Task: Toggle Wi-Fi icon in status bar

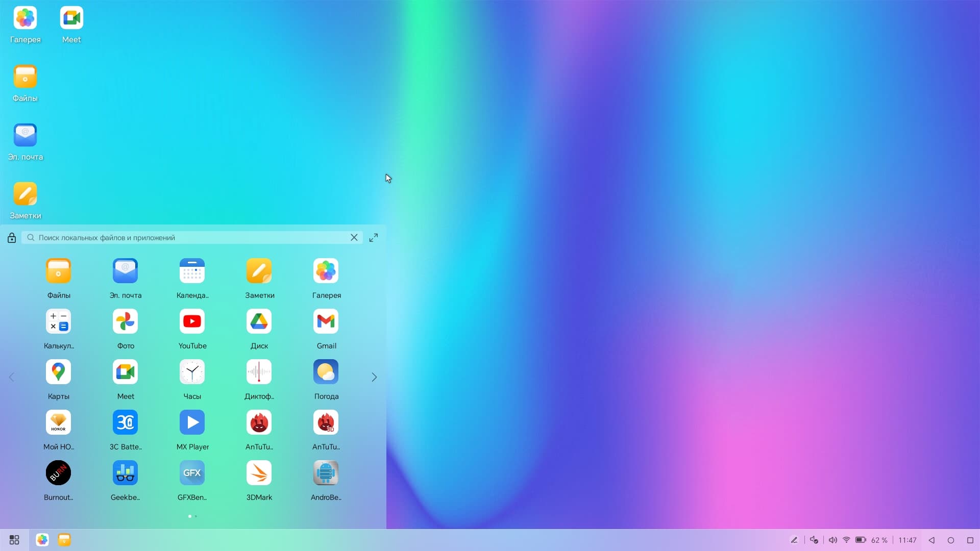Action: point(846,540)
